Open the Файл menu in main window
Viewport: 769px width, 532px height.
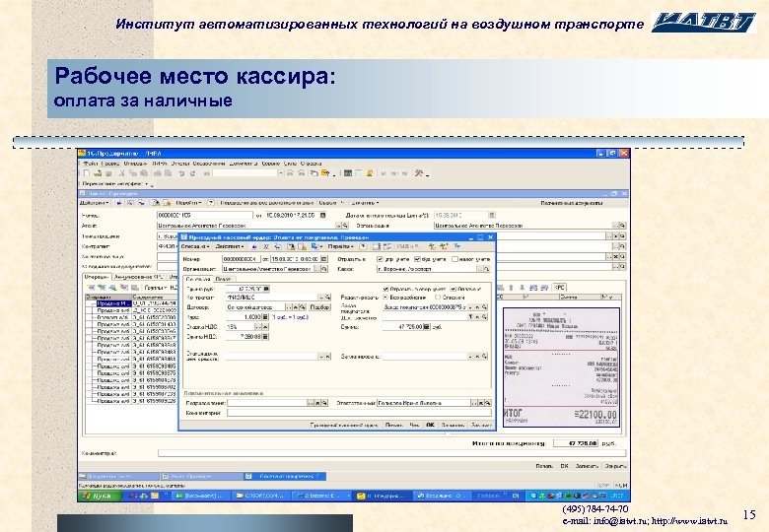tap(91, 164)
